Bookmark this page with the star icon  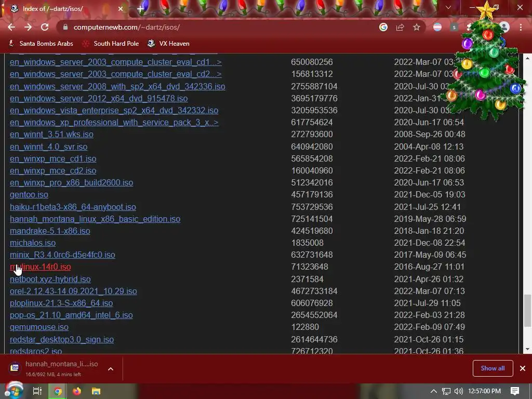pyautogui.click(x=417, y=27)
